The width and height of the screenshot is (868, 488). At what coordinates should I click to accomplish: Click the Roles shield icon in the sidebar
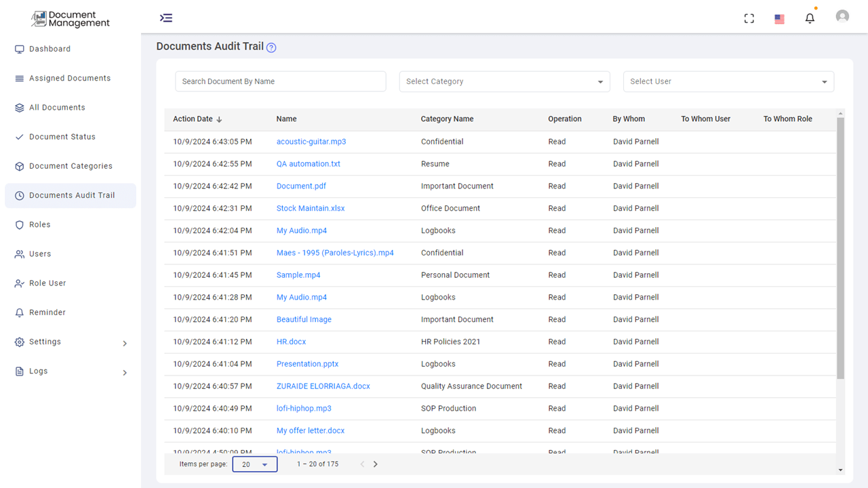(x=20, y=225)
